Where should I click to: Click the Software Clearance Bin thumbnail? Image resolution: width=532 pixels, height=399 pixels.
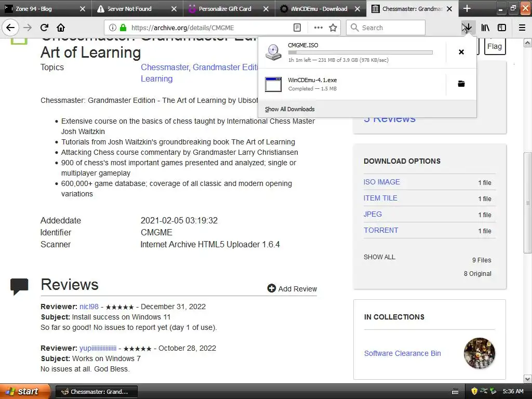(479, 353)
